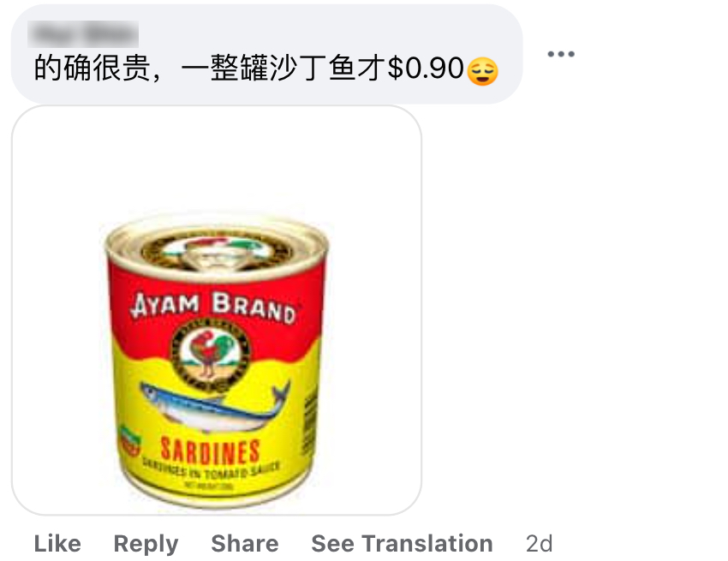
Task: Click the $0.90 price in the comment
Action: click(x=426, y=69)
